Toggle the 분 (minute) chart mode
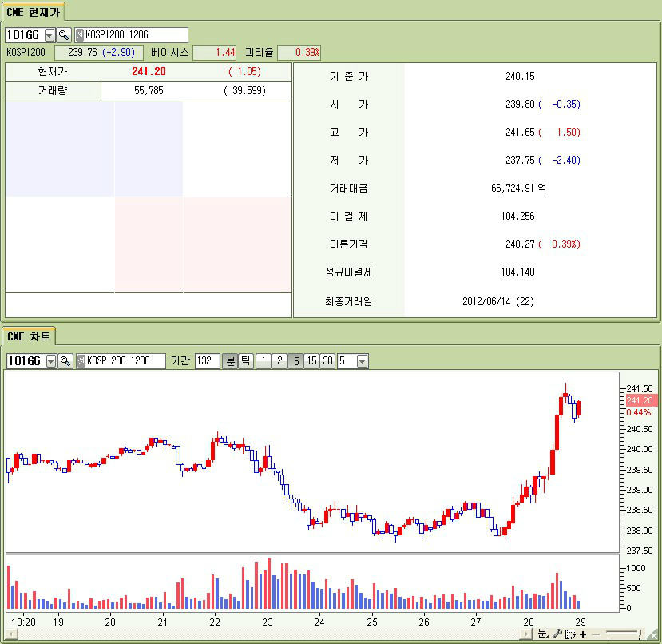Viewport: 662px width, 644px height. coord(230,361)
